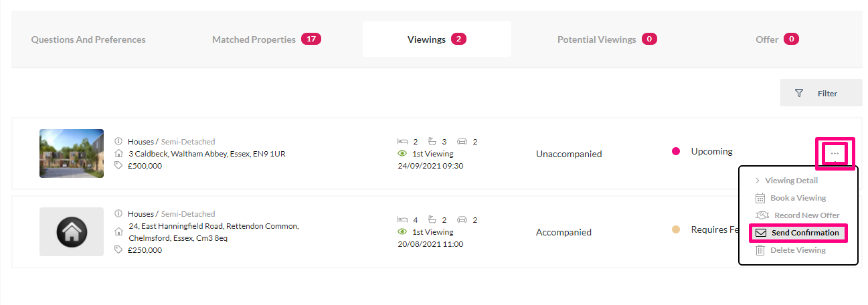Click the calendar icon for Book a Viewing
This screenshot has height=305, width=868.
point(760,198)
